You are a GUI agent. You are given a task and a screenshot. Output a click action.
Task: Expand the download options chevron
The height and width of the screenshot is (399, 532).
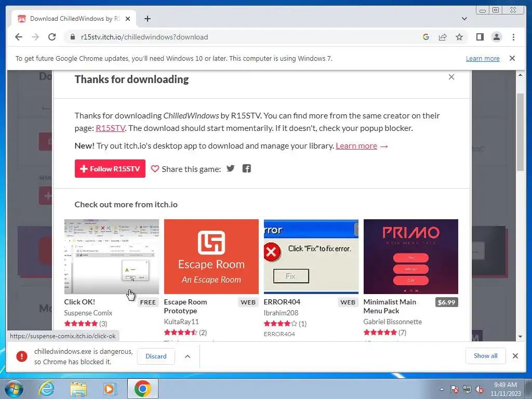(x=187, y=356)
